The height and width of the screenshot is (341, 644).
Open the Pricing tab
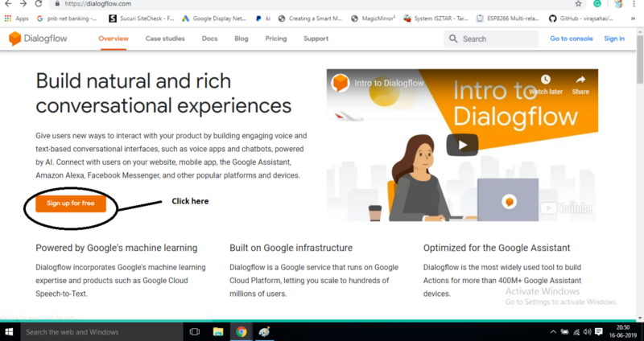coord(276,39)
